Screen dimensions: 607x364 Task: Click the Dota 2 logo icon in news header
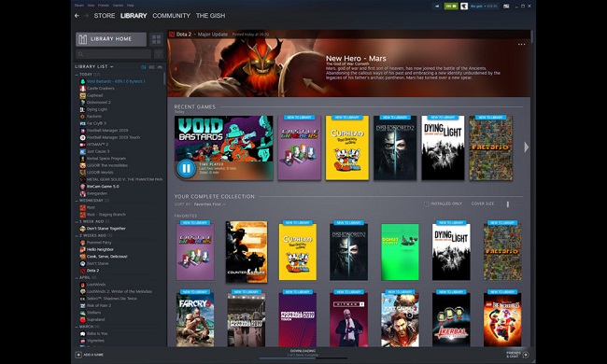pyautogui.click(x=172, y=35)
